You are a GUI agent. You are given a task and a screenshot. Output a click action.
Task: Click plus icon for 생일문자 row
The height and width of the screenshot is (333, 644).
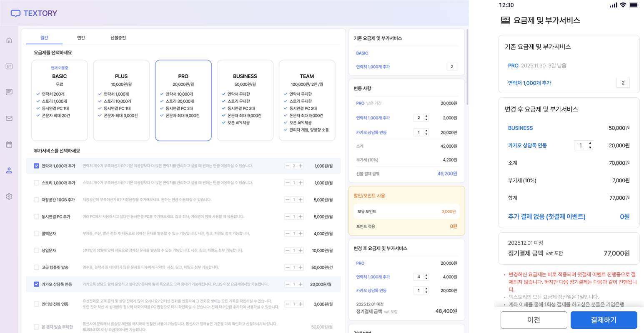(301, 251)
